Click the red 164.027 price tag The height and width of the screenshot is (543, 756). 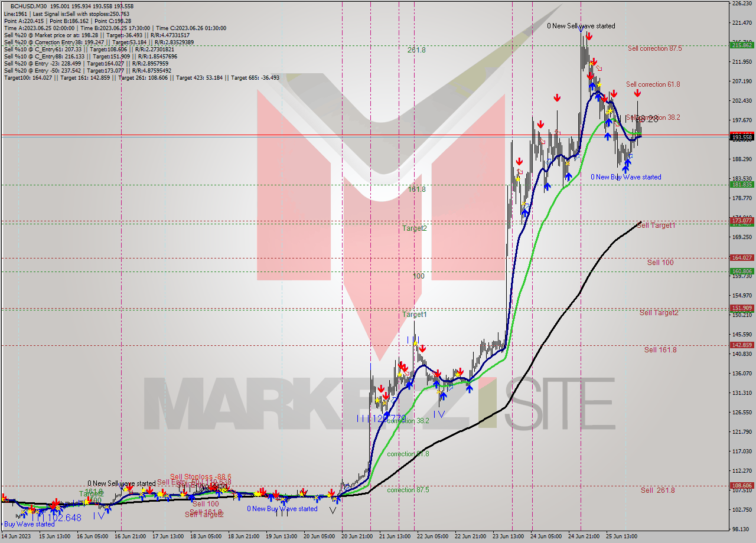click(742, 257)
